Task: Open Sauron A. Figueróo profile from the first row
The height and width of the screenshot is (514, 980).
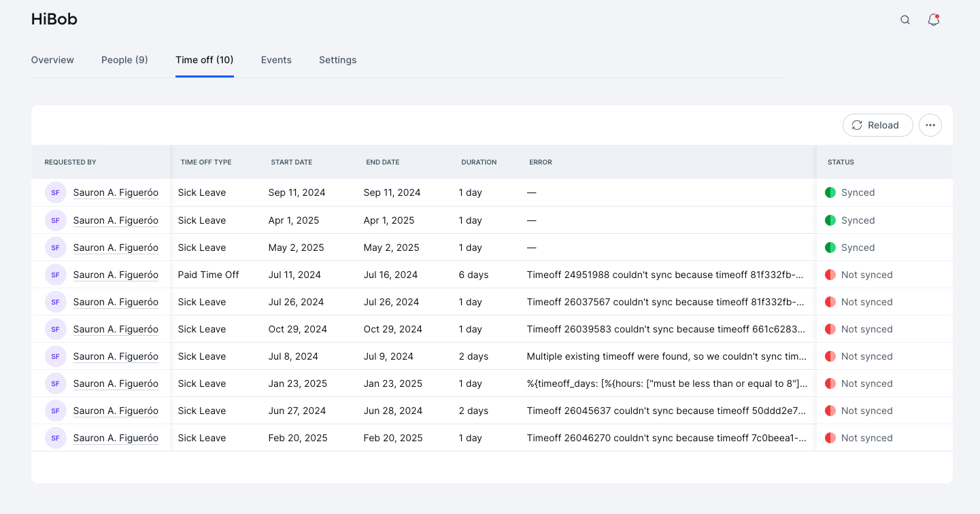Action: (x=116, y=192)
